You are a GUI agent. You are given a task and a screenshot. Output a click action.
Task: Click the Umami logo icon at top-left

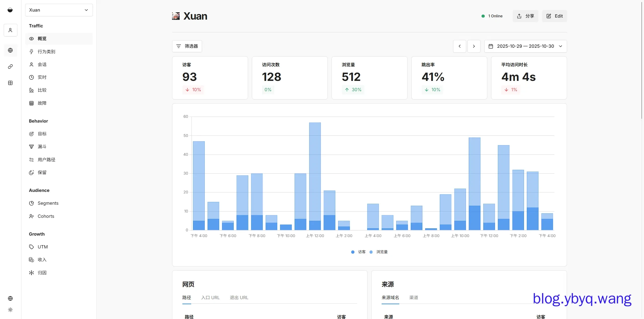pyautogui.click(x=10, y=10)
